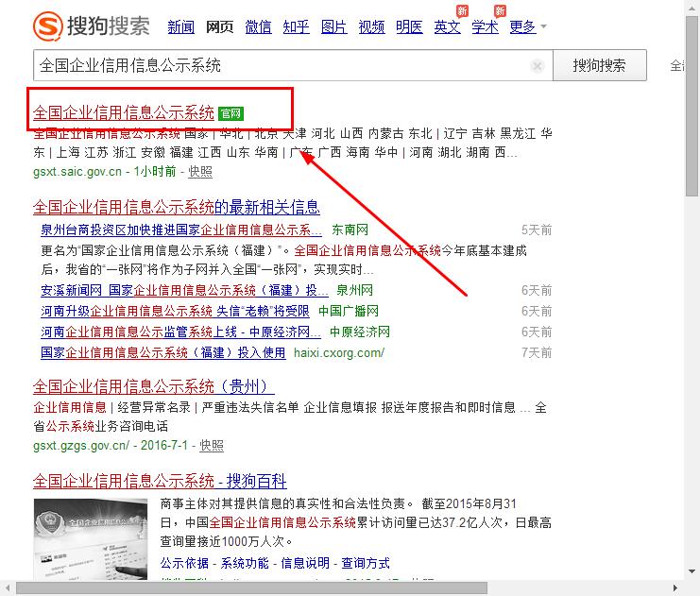Click the 搜狗搜索 search button
Screen dimensions: 700x596
click(x=600, y=65)
